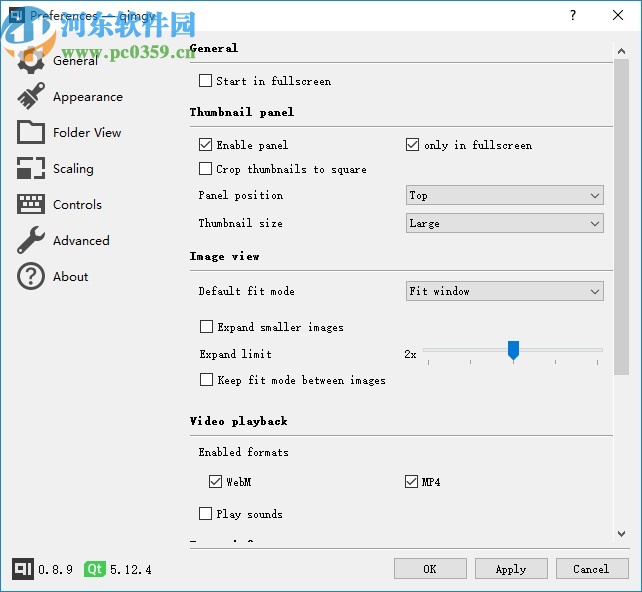
Task: Click the Enabled formats label
Action: [244, 452]
